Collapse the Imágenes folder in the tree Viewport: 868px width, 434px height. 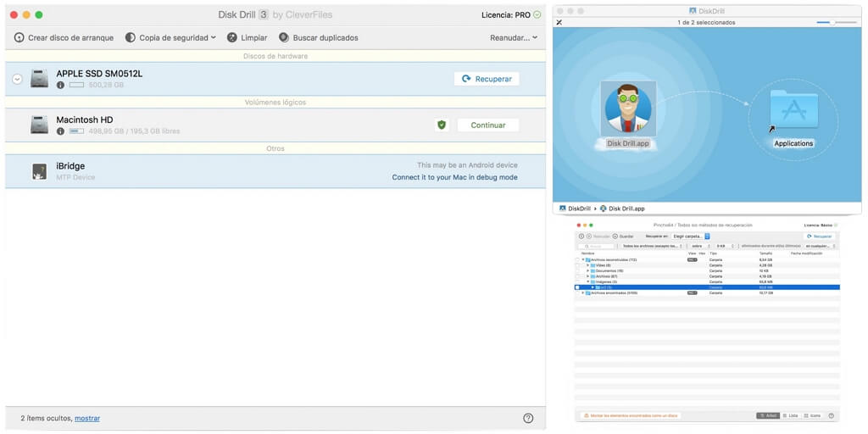(588, 281)
